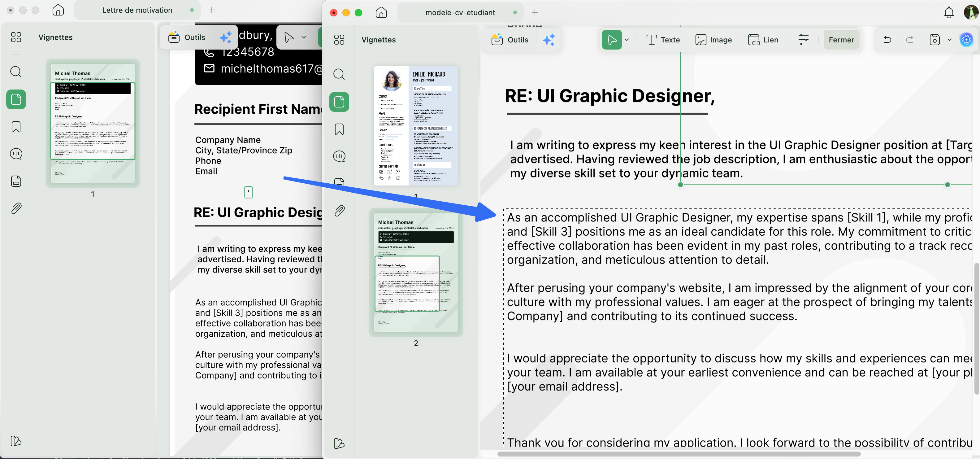Click 'Company Name' line in left window
This screenshot has width=980, height=459.
[x=228, y=140]
